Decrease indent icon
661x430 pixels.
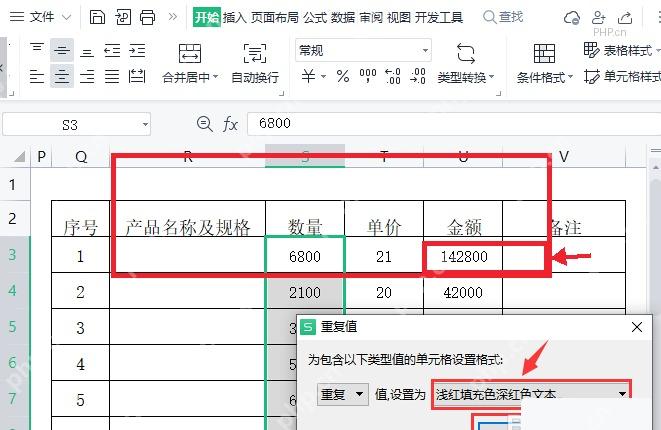[112, 51]
